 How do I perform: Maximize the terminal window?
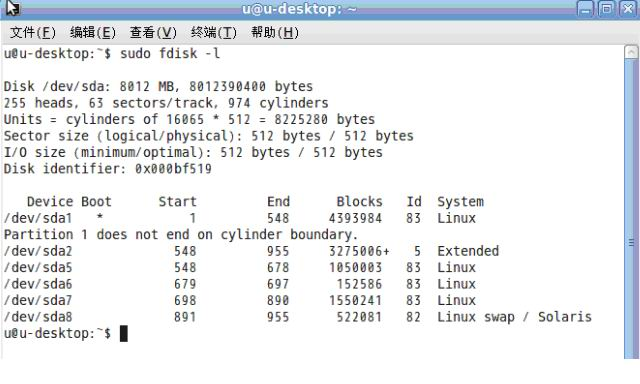click(x=607, y=8)
